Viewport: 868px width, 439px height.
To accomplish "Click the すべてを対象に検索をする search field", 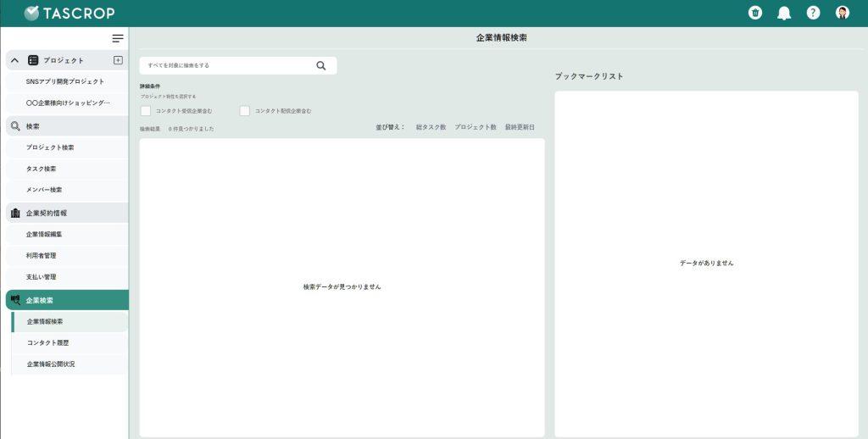I will [x=225, y=65].
